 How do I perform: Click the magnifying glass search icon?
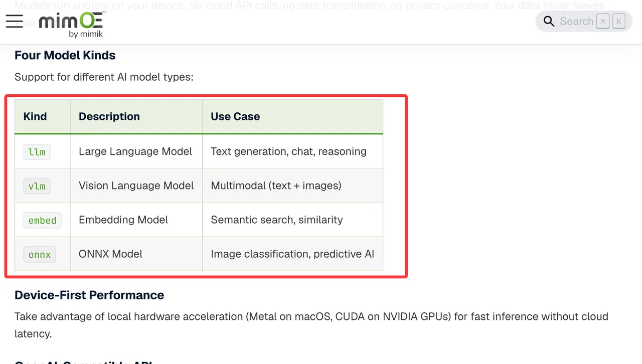click(x=549, y=22)
